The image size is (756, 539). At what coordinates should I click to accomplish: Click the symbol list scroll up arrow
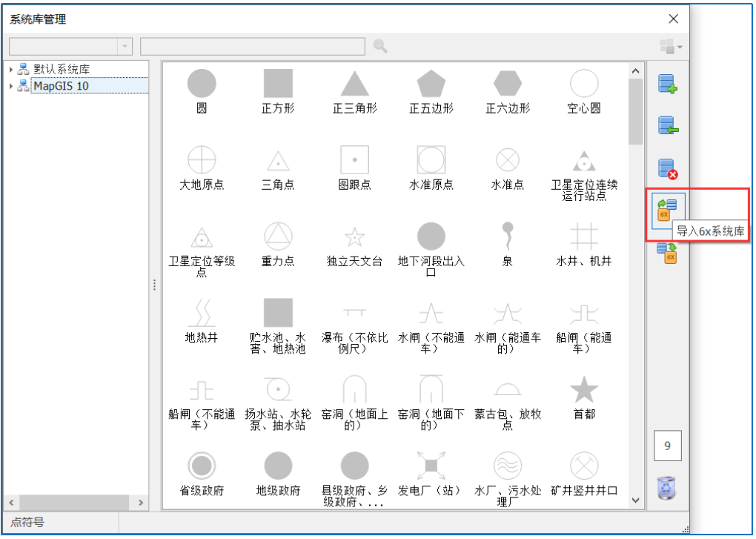coord(635,71)
